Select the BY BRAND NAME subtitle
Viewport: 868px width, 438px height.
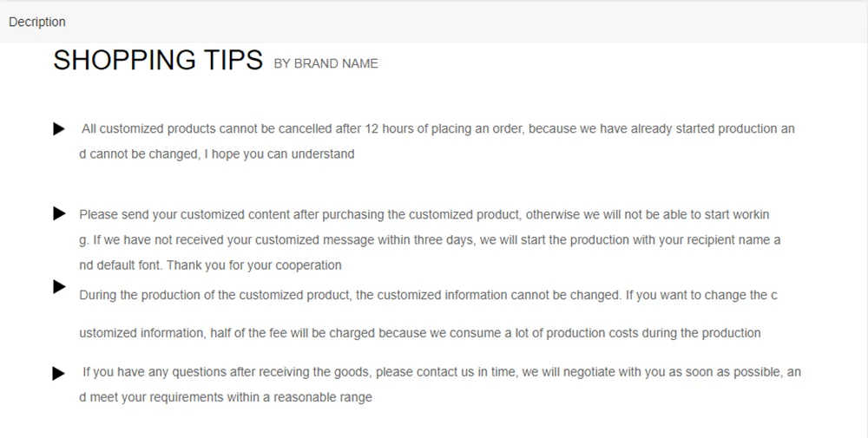coord(326,63)
